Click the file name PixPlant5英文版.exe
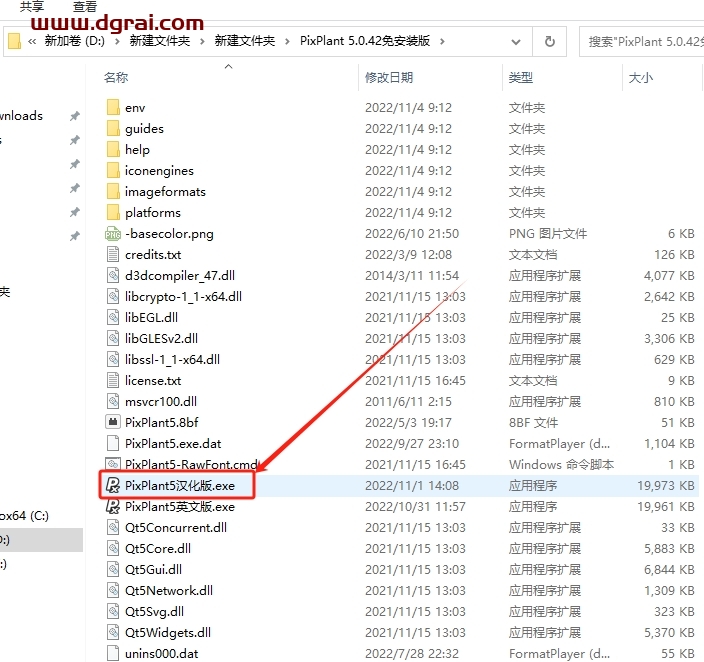The width and height of the screenshot is (704, 662). click(180, 507)
